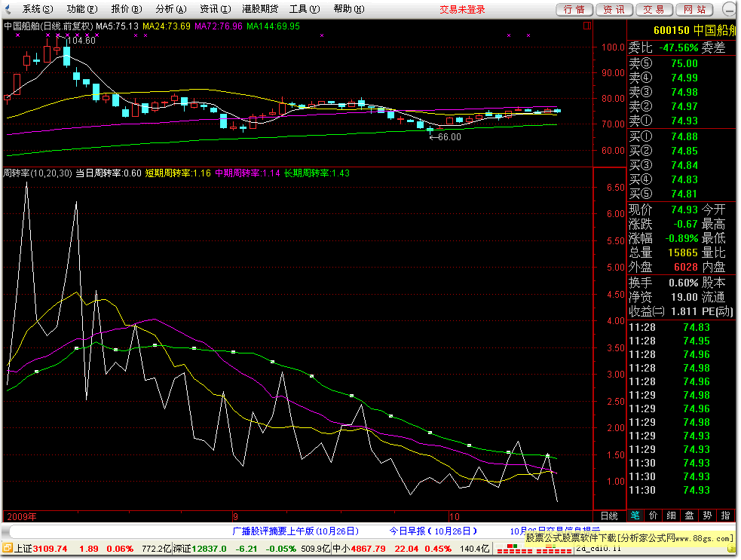Click the 总量 15865 value
Viewport: 741px width, 560px height.
[683, 252]
